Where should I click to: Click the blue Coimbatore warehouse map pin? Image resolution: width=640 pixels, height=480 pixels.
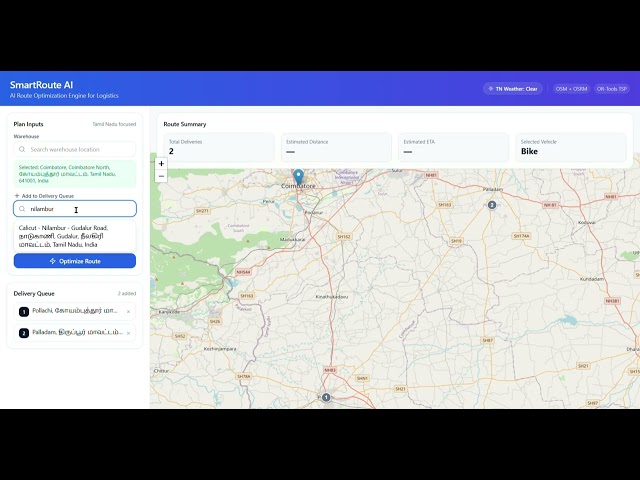[x=299, y=178]
